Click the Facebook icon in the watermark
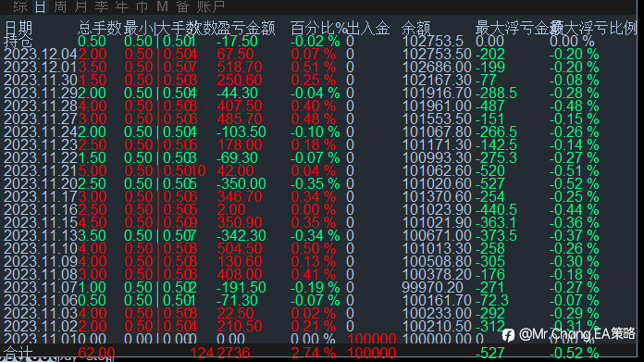644x362 pixels. [x=508, y=335]
